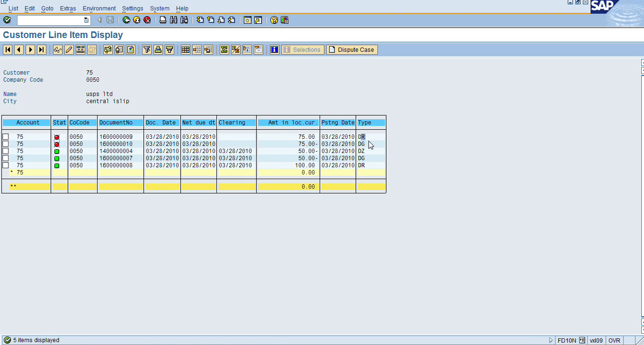This screenshot has height=345, width=644.
Task: Click the Net due dt column header
Action: pos(199,123)
